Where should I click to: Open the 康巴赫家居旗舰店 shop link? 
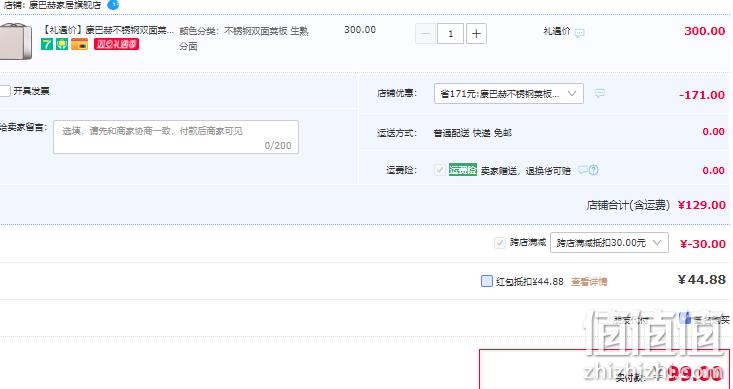click(65, 5)
